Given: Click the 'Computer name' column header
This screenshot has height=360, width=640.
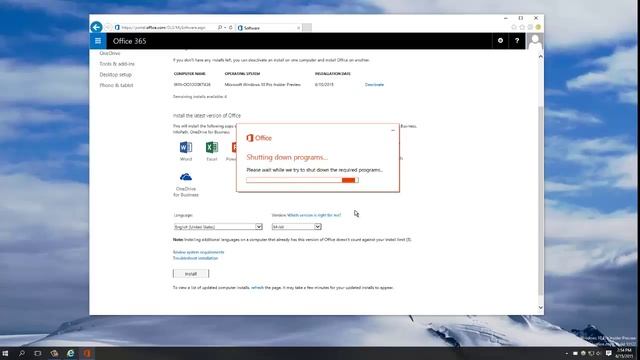Looking at the screenshot, I should (190, 74).
